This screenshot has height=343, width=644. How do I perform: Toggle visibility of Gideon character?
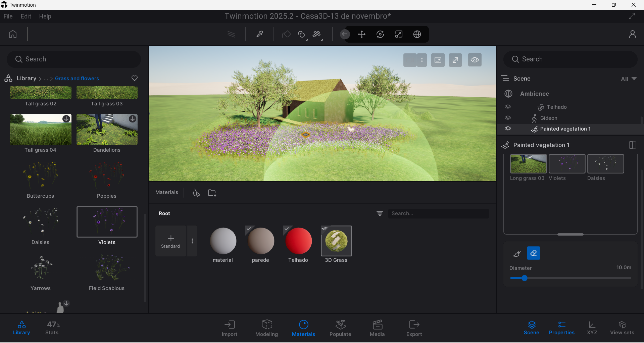508,118
